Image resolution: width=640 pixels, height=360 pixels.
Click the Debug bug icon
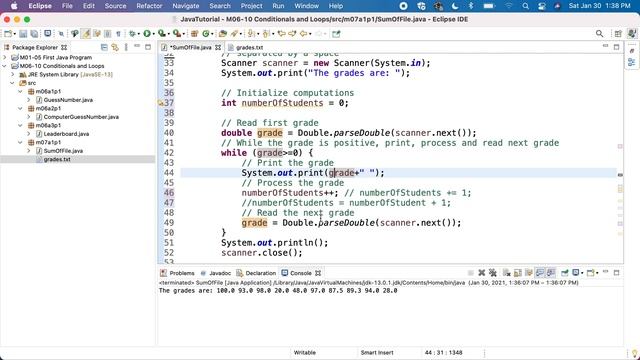point(132,34)
